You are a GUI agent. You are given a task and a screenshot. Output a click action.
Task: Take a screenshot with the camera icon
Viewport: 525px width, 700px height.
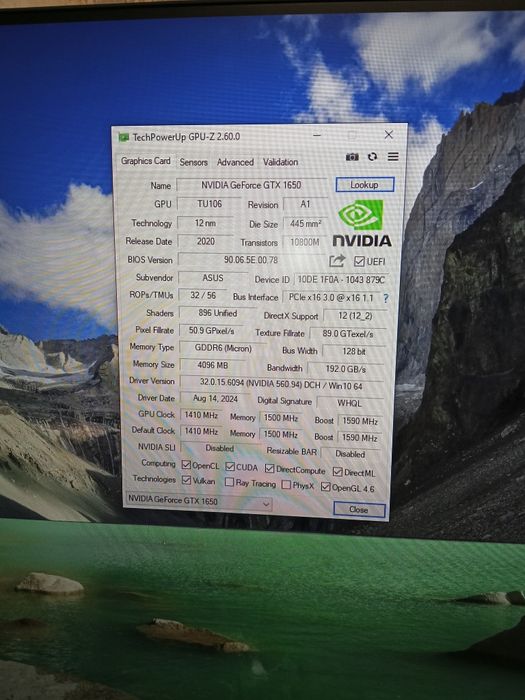(x=352, y=157)
